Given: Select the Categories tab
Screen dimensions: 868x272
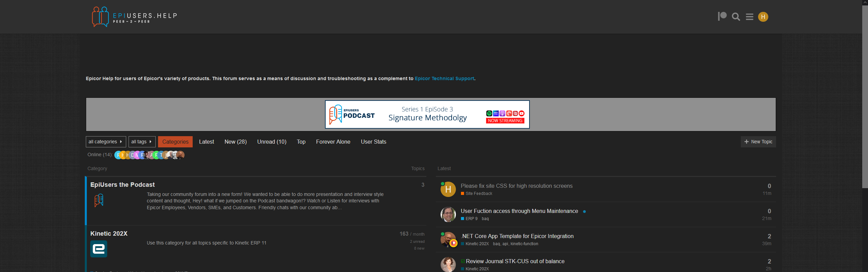Looking at the screenshot, I should 175,142.
